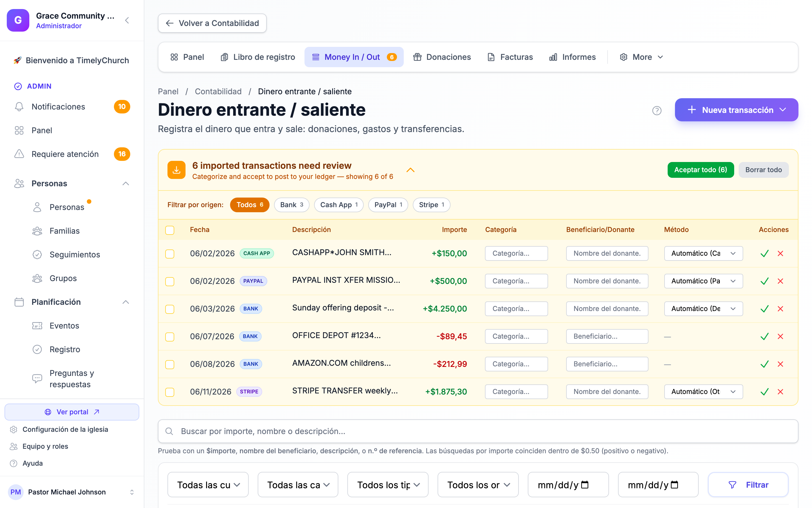Accept the AMAZON.COM transaction checkmark
The height and width of the screenshot is (508, 812).
point(764,364)
